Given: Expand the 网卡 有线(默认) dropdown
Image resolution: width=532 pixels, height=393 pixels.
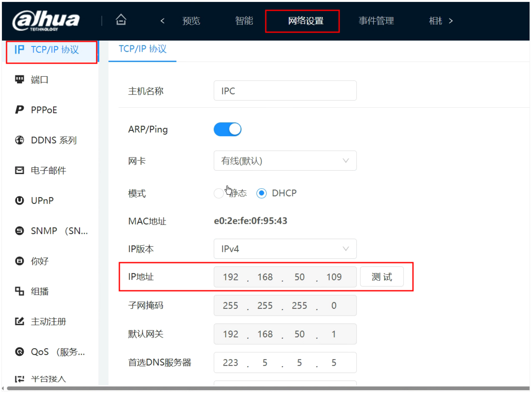Looking at the screenshot, I should coord(285,161).
